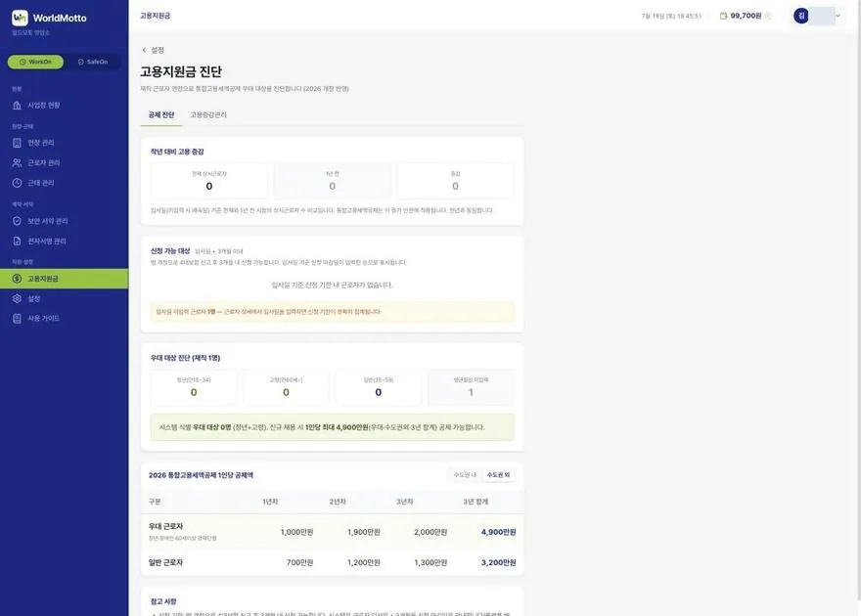The image size is (861, 616).
Task: Click the dollar icon for 고용지원금
Action: click(x=17, y=279)
